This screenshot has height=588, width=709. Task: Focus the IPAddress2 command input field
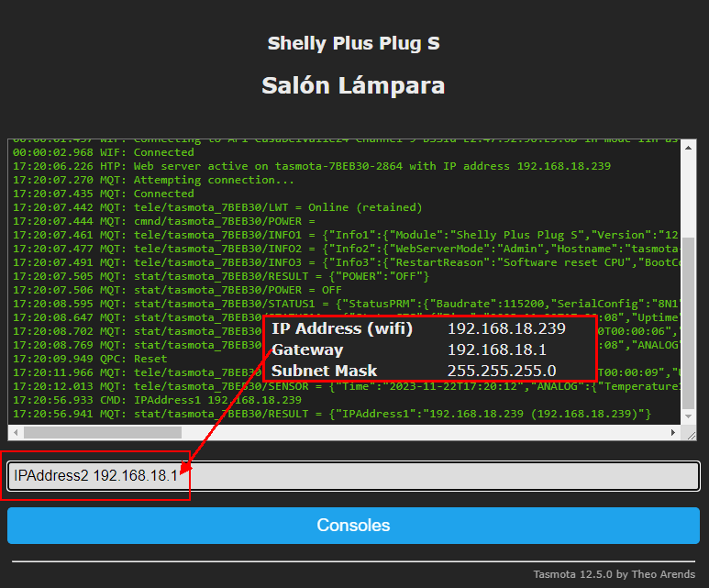pyautogui.click(x=440, y=476)
